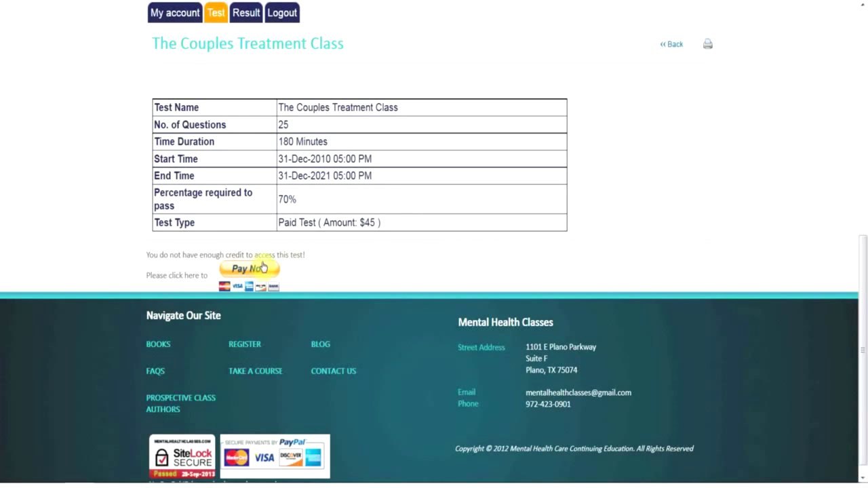The height and width of the screenshot is (488, 868).
Task: Open the Result tab
Action: 246,12
